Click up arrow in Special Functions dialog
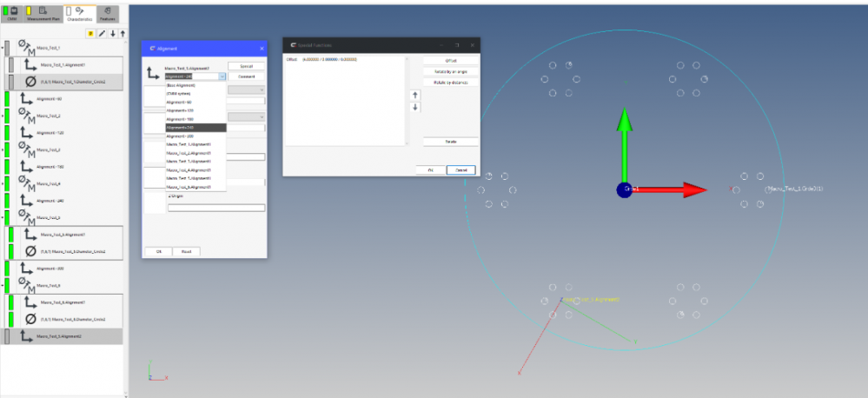The width and height of the screenshot is (868, 398). [x=414, y=94]
